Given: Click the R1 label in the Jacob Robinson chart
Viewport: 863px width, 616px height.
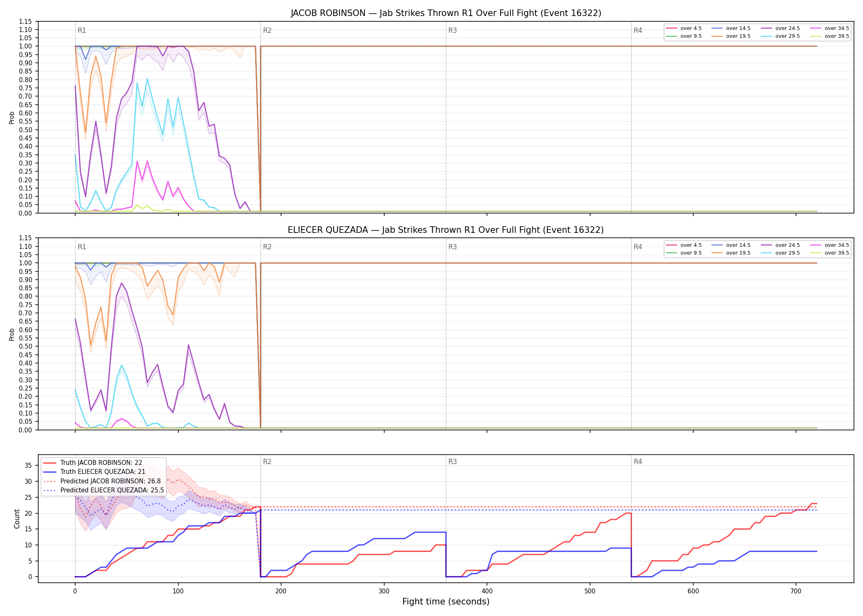Looking at the screenshot, I should [82, 30].
